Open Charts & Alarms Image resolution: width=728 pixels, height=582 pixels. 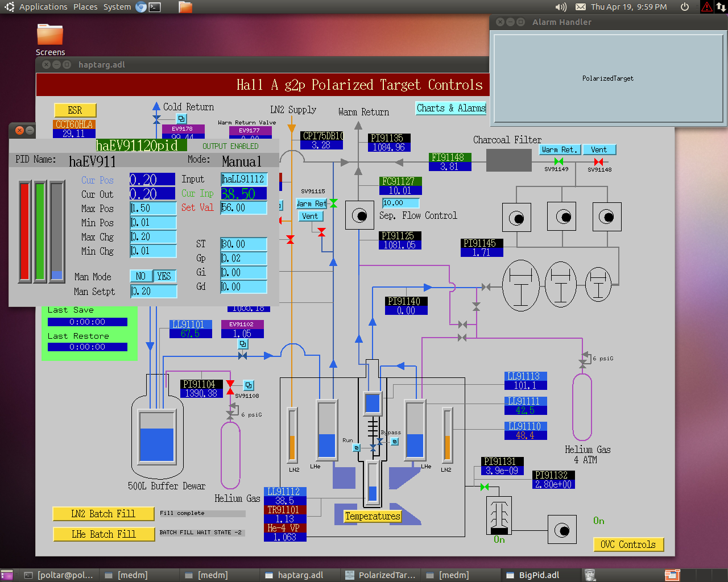click(451, 108)
